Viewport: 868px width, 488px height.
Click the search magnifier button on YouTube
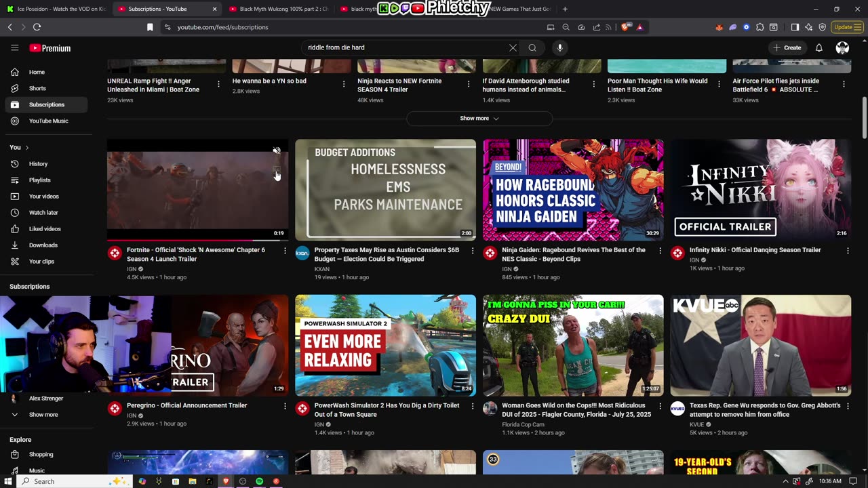tap(532, 47)
